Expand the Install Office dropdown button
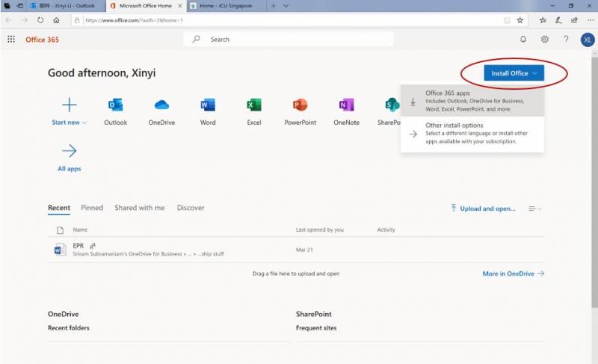The width and height of the screenshot is (598, 364). tap(514, 73)
